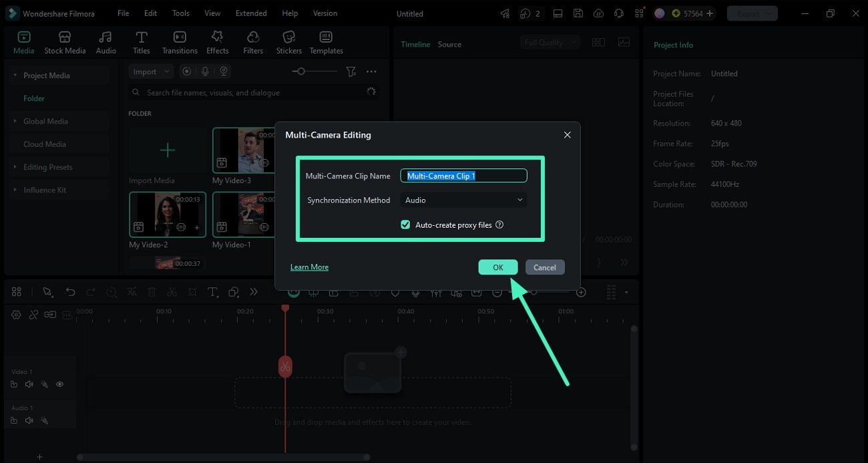Viewport: 868px width, 463px height.
Task: Click the timeline zoom in plus icon
Action: 581,292
